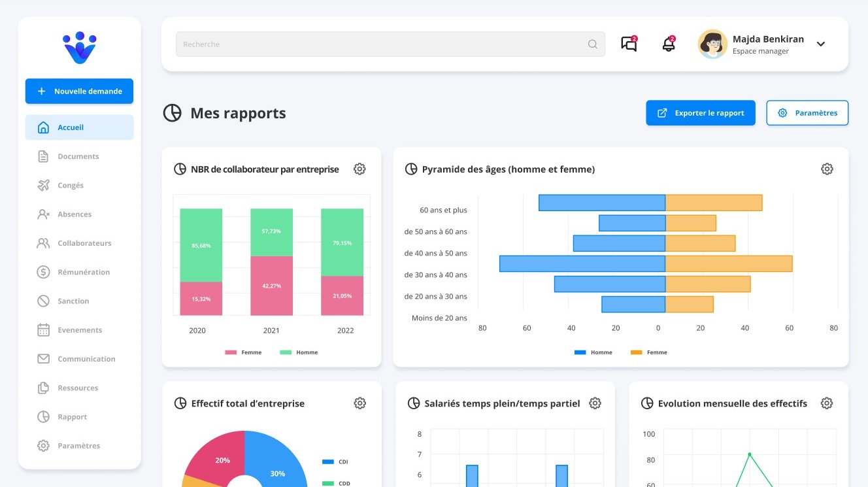Click the Evenements calendar icon
Image resolution: width=868 pixels, height=487 pixels.
[x=43, y=330]
